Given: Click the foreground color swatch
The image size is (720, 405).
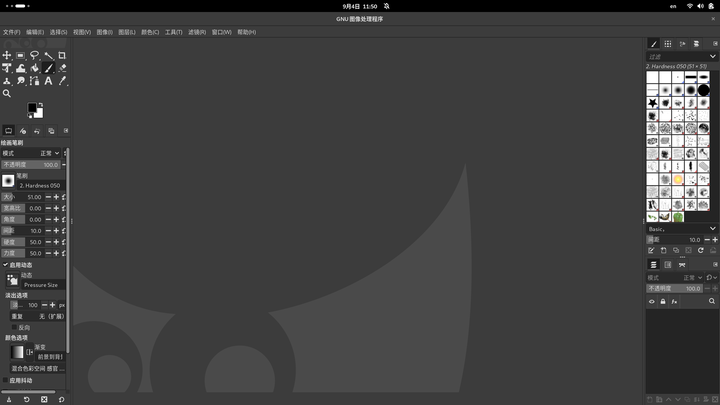Looking at the screenshot, I should click(32, 108).
